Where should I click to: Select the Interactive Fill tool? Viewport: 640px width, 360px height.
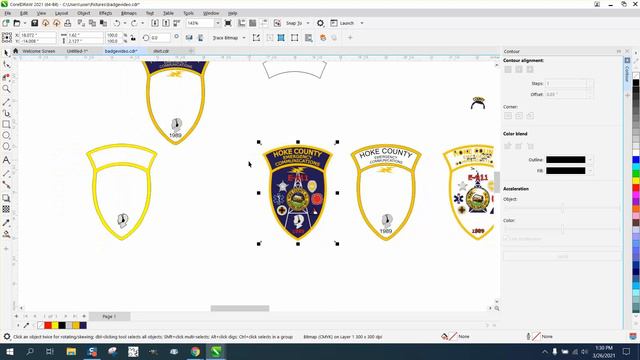click(6, 234)
